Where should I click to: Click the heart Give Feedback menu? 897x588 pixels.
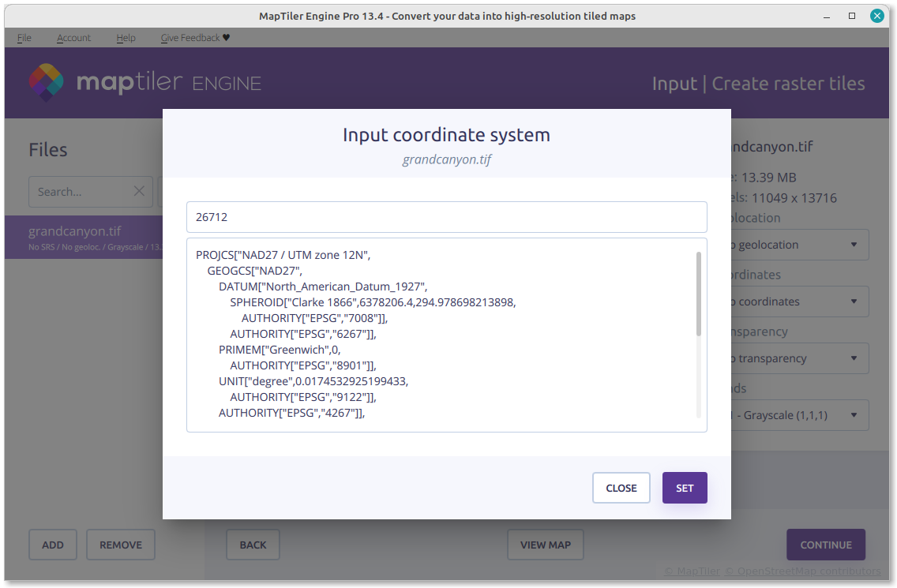[195, 38]
